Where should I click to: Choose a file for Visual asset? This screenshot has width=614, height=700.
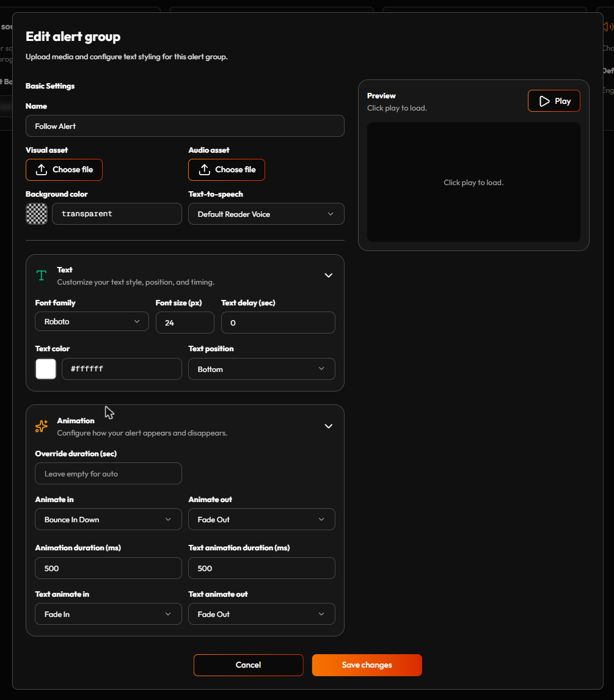click(64, 170)
